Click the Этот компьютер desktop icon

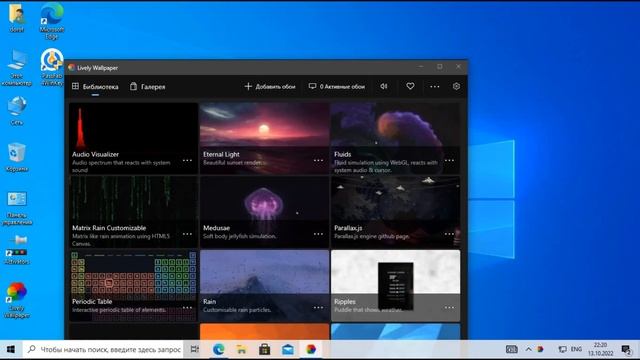(17, 68)
